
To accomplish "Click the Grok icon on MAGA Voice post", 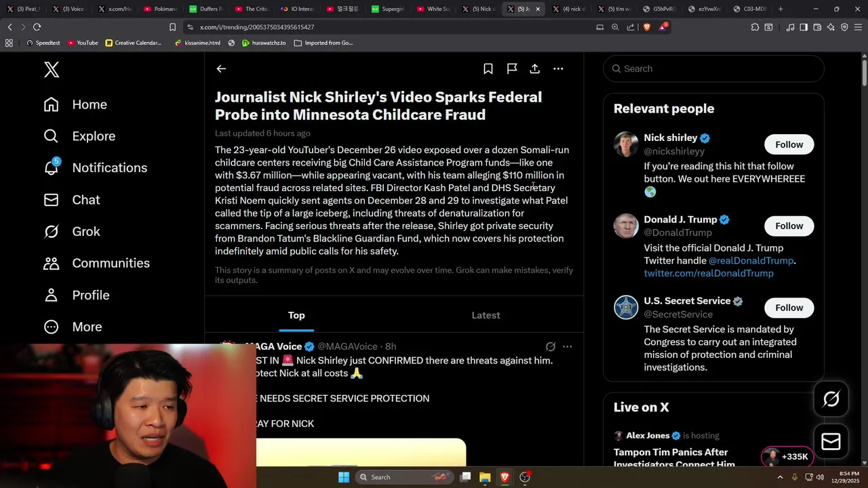I will pos(551,346).
